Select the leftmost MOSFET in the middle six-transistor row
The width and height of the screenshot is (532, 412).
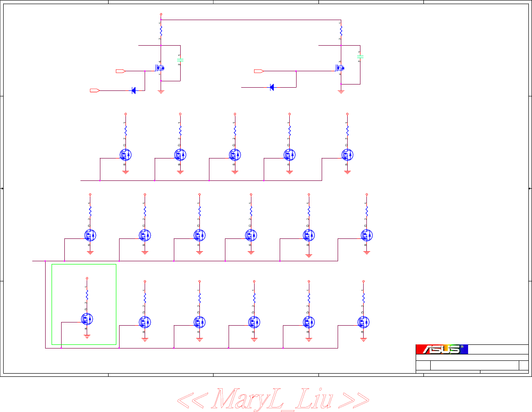click(x=90, y=235)
